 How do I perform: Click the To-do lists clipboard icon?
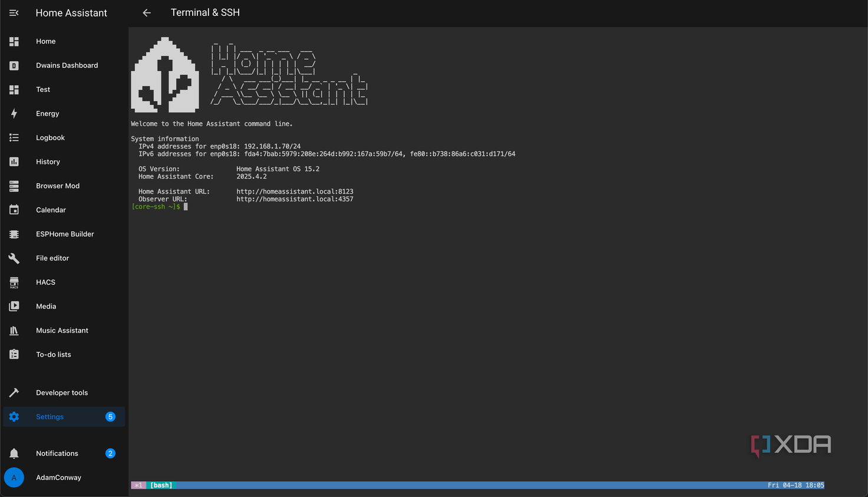coord(14,354)
